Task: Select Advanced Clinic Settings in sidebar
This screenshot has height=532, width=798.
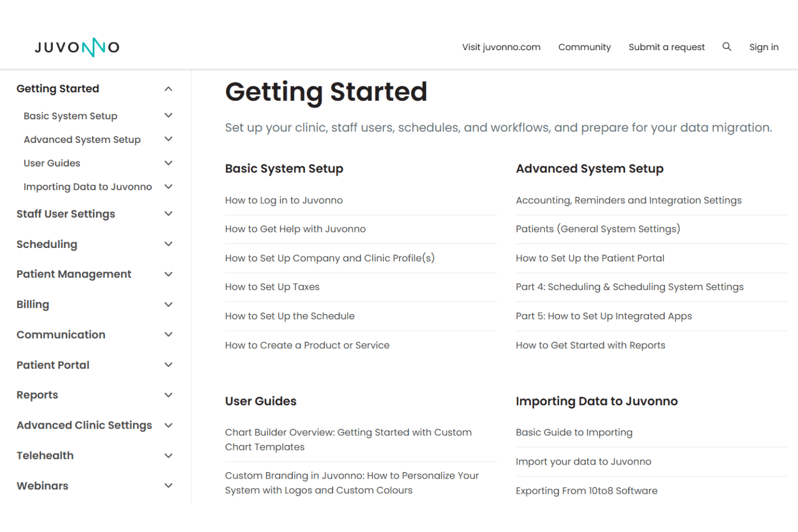Action: click(84, 425)
